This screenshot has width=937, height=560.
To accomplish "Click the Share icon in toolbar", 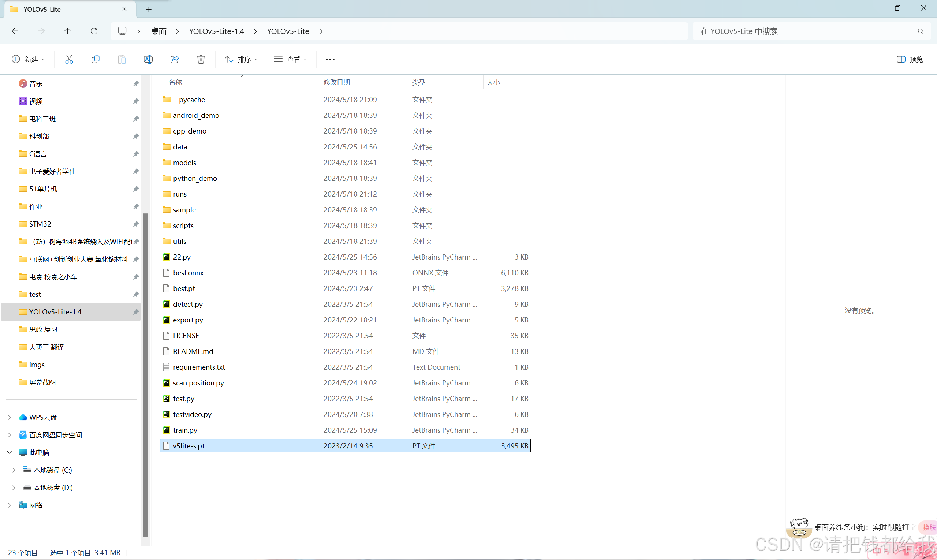I will 175,59.
